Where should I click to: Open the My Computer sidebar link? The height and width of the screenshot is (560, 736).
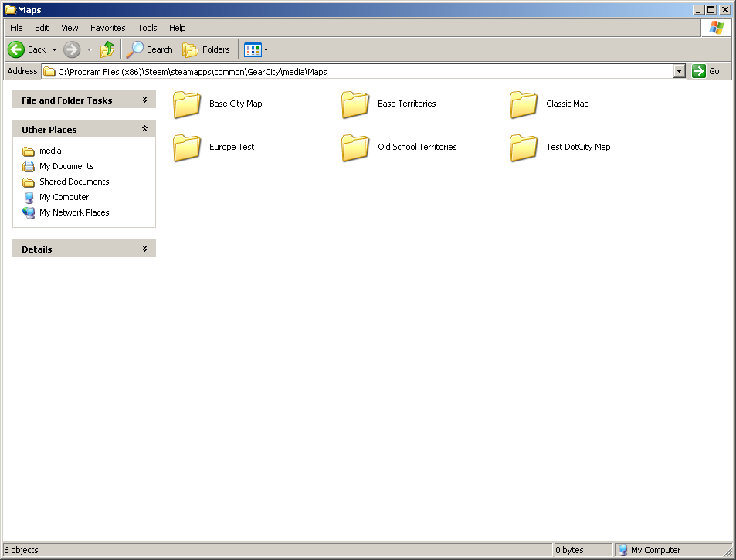(x=64, y=197)
